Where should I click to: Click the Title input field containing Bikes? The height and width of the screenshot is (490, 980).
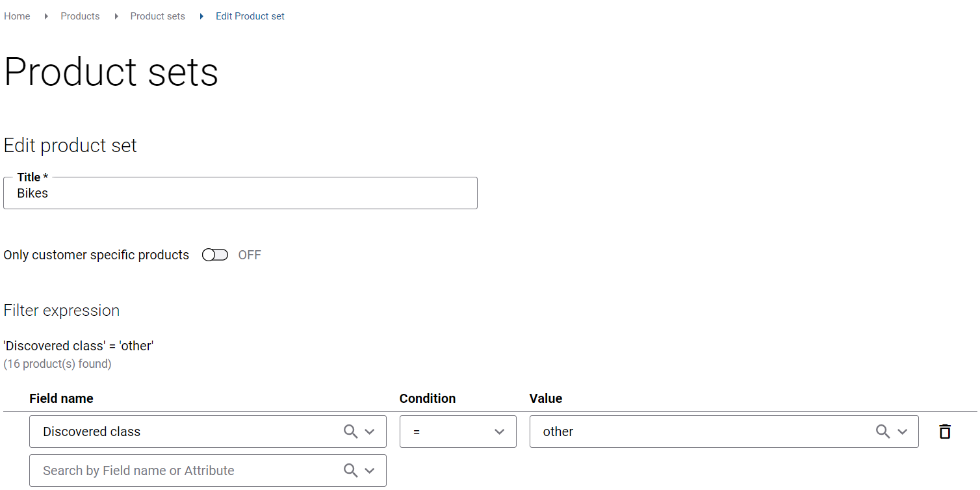(x=240, y=193)
